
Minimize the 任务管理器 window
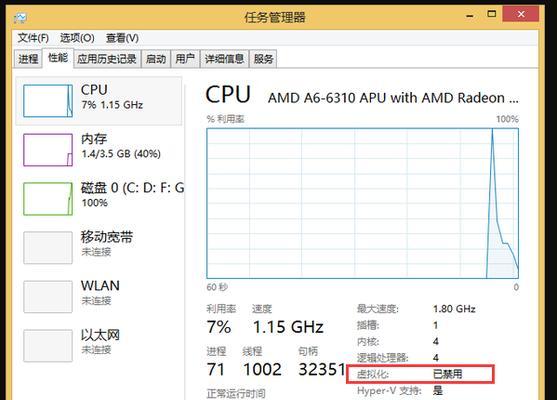470,15
